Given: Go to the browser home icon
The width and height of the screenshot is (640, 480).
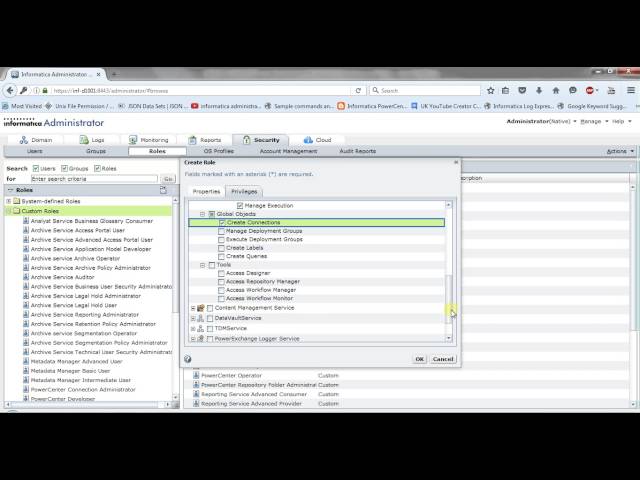Looking at the screenshot, I should (x=556, y=91).
